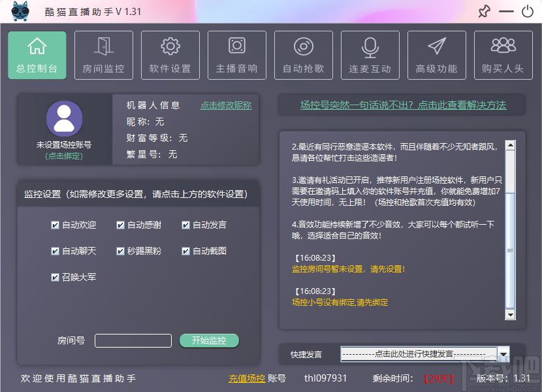
Task: Click the 开始监控 button
Action: click(x=208, y=340)
